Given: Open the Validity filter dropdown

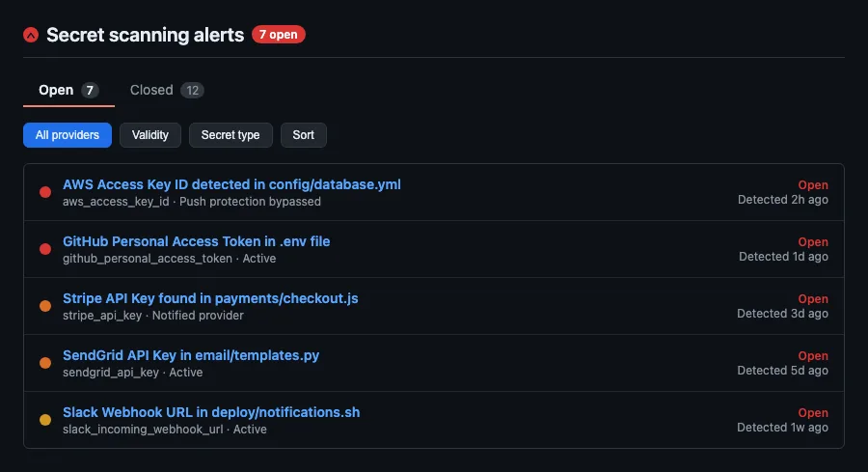Looking at the screenshot, I should point(150,135).
